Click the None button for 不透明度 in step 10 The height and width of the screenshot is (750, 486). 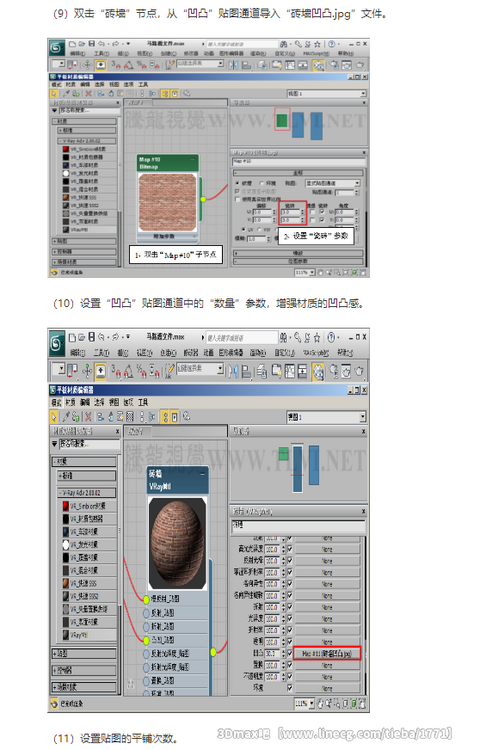tap(327, 677)
